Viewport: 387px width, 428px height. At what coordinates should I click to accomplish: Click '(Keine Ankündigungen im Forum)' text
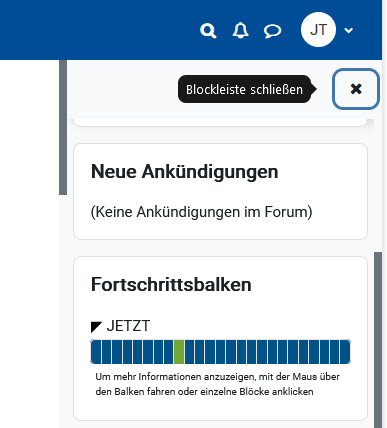click(x=201, y=212)
